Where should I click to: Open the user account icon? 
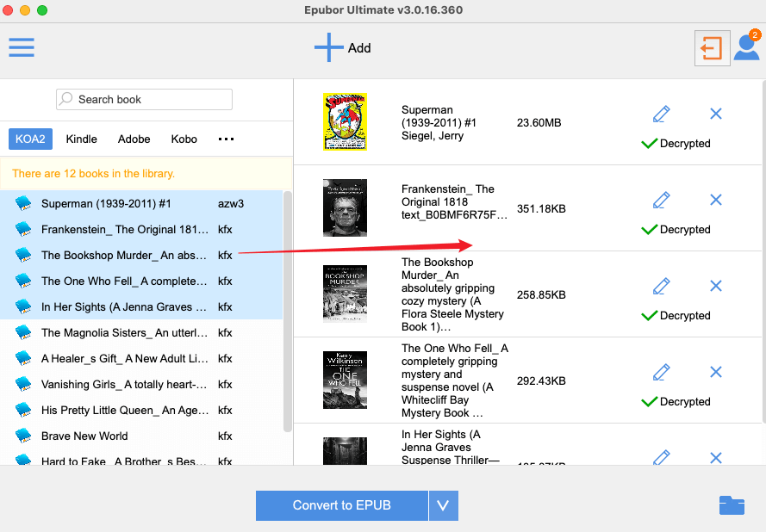pos(747,48)
